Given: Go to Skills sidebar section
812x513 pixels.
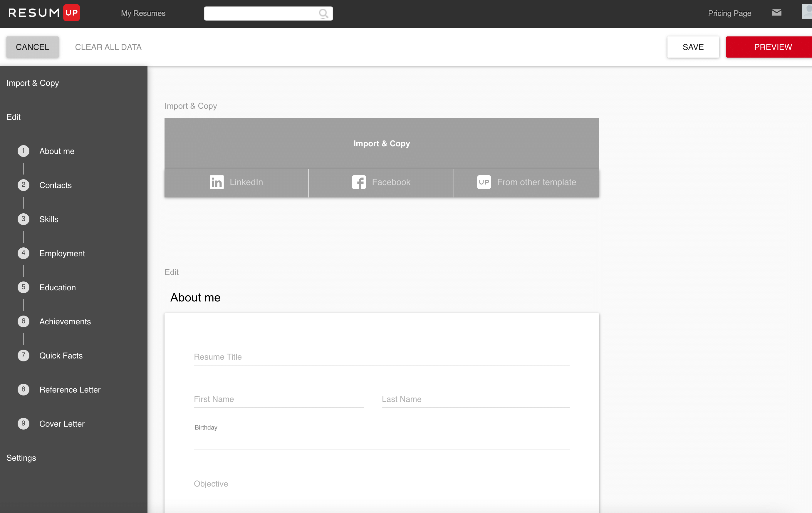Looking at the screenshot, I should (49, 219).
